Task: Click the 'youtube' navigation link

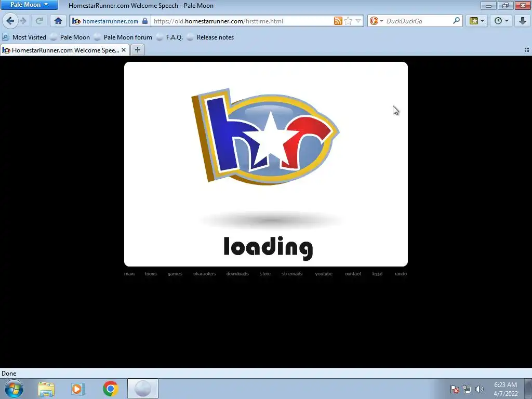Action: point(324,274)
